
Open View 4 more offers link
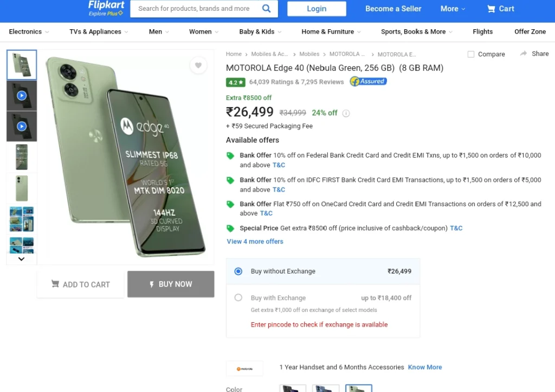[x=255, y=241]
